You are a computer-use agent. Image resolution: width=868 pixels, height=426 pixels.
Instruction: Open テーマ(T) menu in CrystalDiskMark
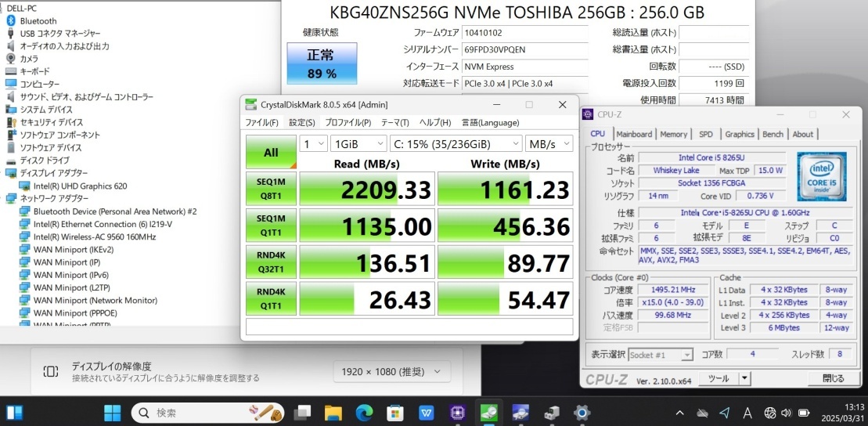[394, 122]
